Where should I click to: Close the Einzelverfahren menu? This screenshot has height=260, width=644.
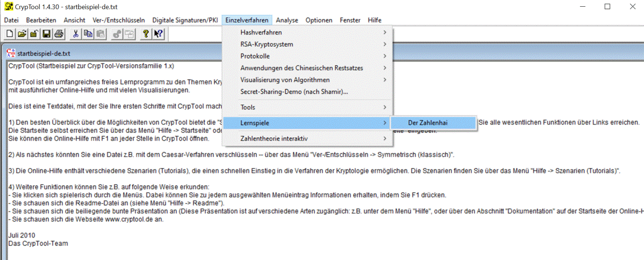tap(247, 20)
